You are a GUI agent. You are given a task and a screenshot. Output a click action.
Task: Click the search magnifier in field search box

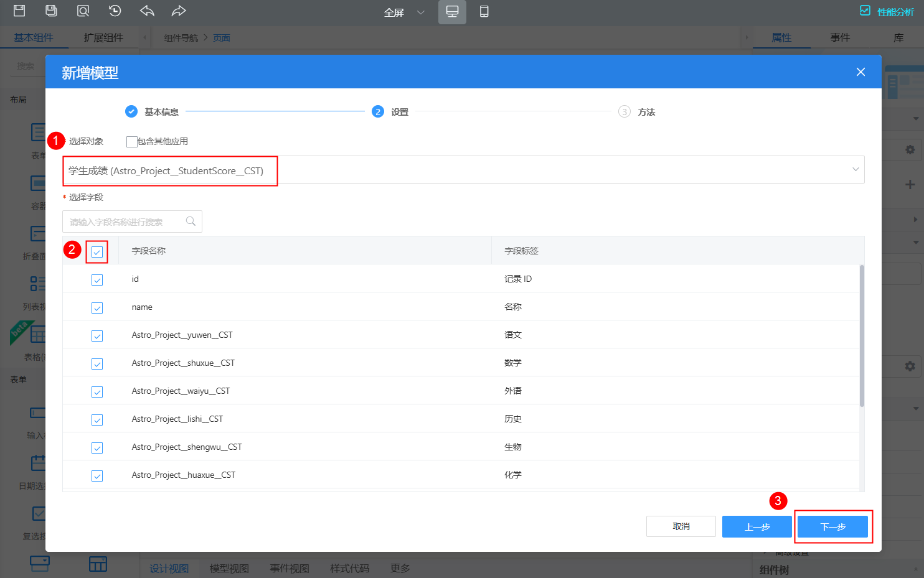pyautogui.click(x=191, y=221)
